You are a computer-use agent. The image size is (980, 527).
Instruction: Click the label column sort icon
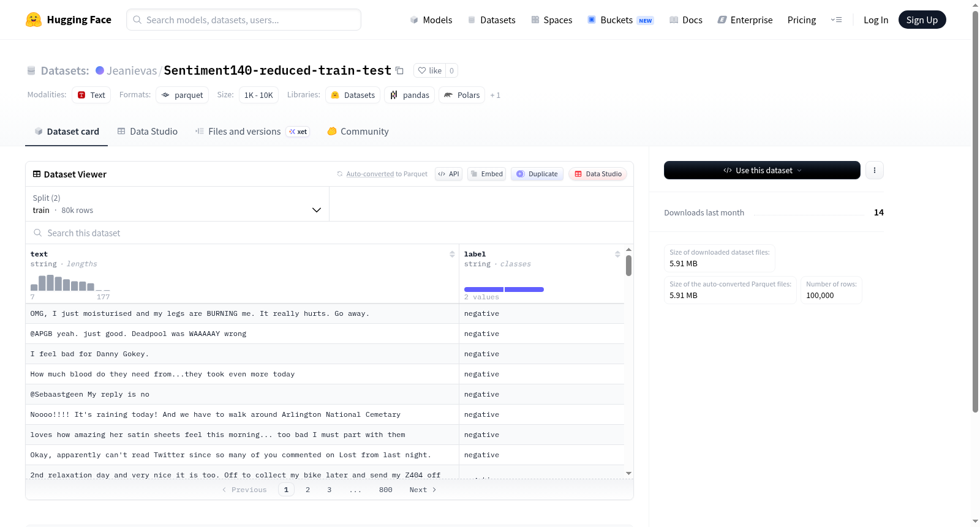tap(617, 254)
